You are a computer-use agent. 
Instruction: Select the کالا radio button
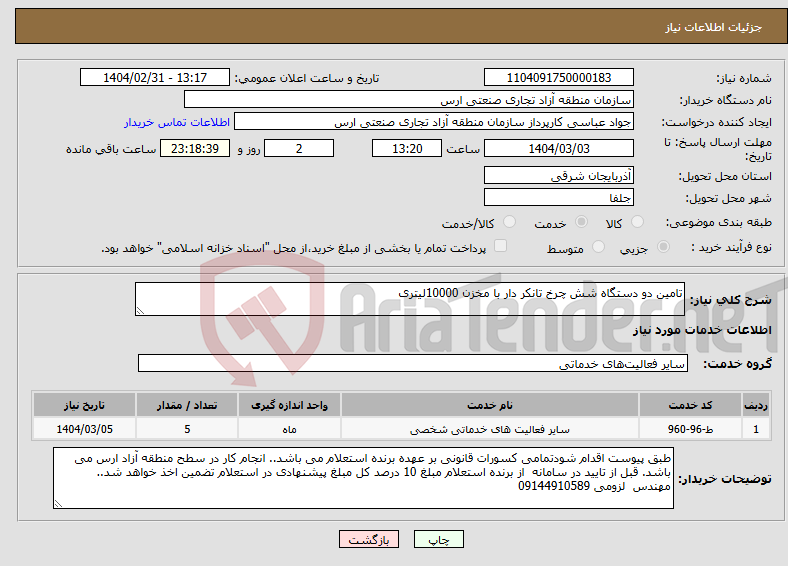click(637, 222)
